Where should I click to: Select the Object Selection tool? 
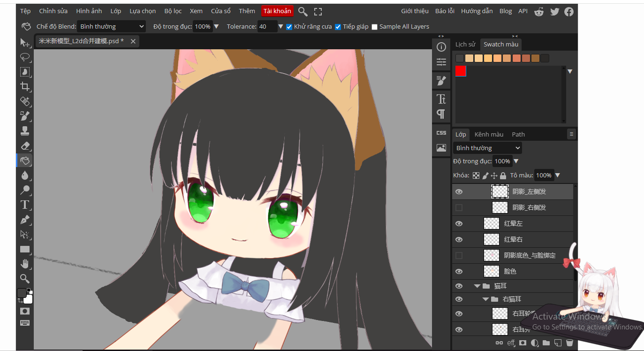pyautogui.click(x=25, y=72)
